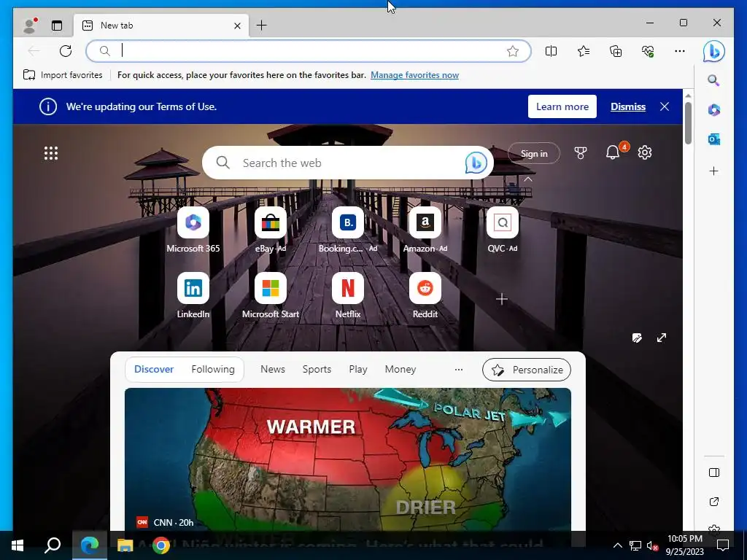Open taskbar search magnifier
This screenshot has height=560, width=747.
pos(53,545)
